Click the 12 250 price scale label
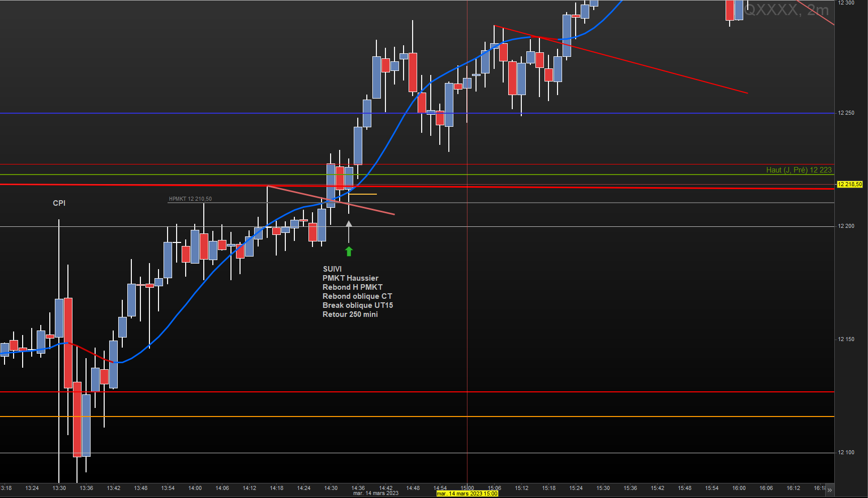This screenshot has height=498, width=868. point(846,113)
